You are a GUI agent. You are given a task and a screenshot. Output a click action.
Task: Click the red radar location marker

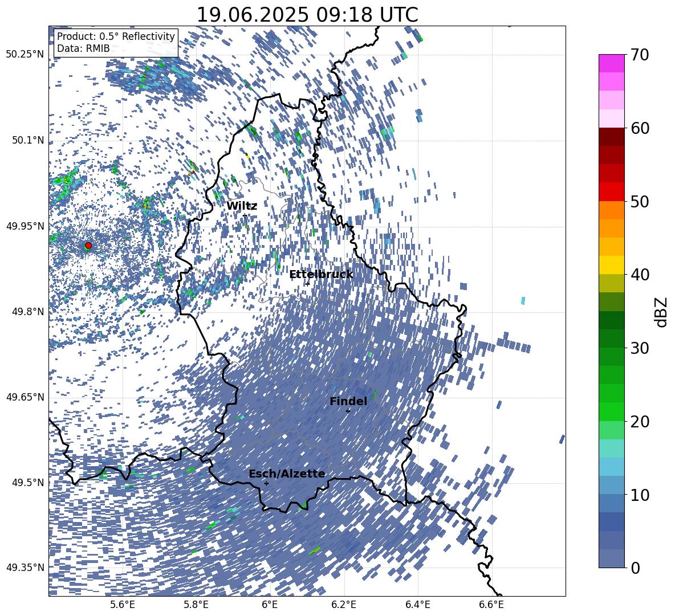(88, 245)
